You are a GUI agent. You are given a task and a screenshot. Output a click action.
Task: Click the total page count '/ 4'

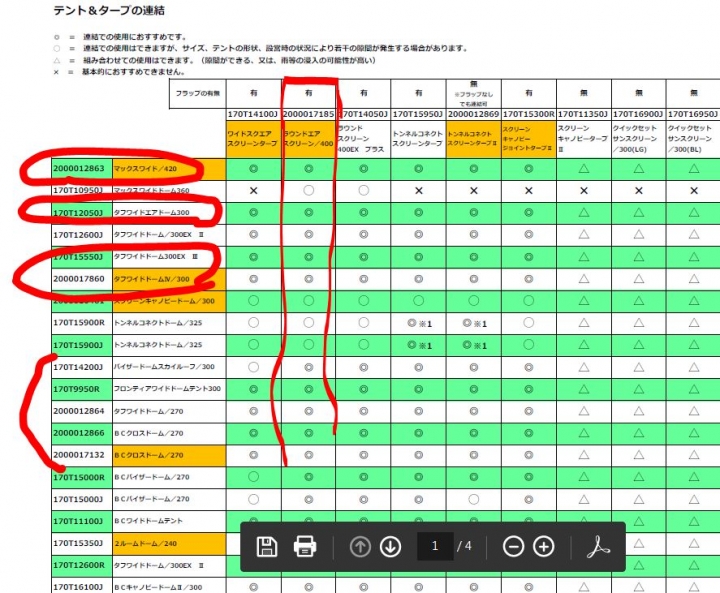(x=464, y=546)
